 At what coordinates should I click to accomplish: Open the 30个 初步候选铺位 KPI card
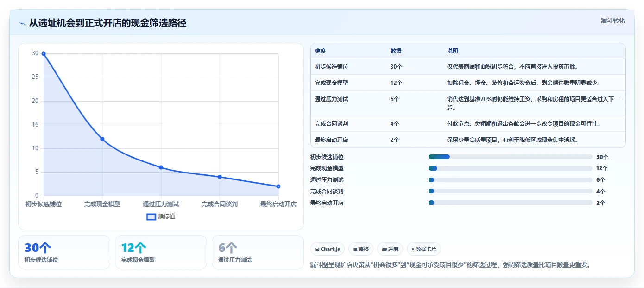pos(64,252)
